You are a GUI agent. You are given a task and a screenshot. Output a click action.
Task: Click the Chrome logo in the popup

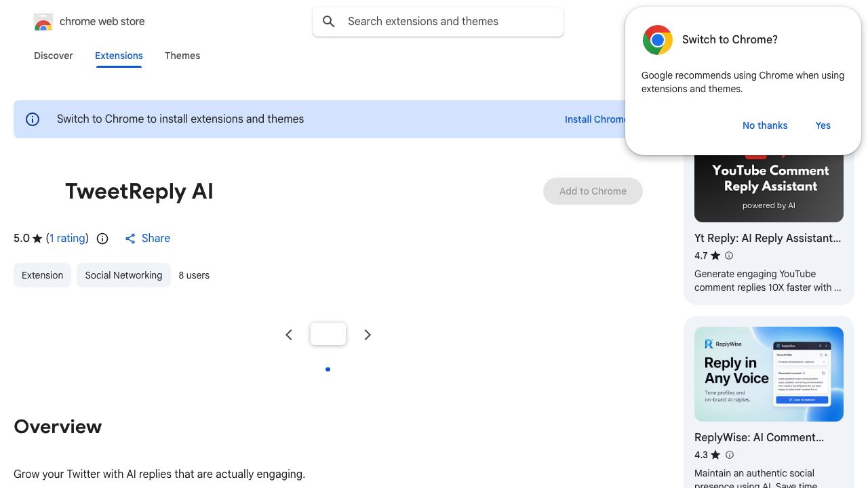(658, 40)
